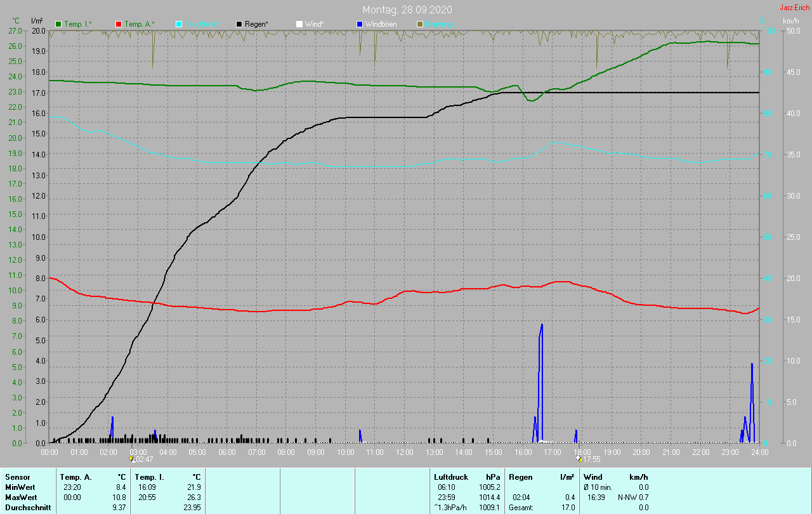Click the '1009.1' average pressure value
Screen dimensions: 812x514
tap(489, 508)
